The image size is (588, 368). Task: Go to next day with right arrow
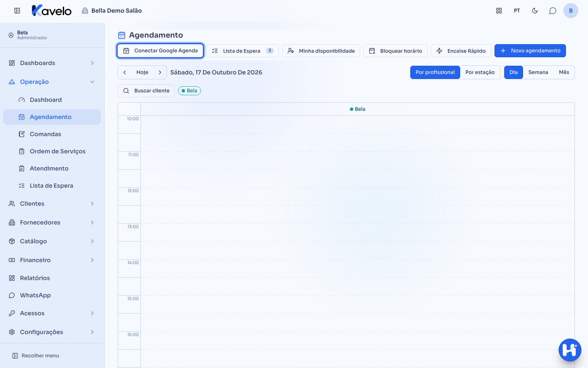[160, 72]
